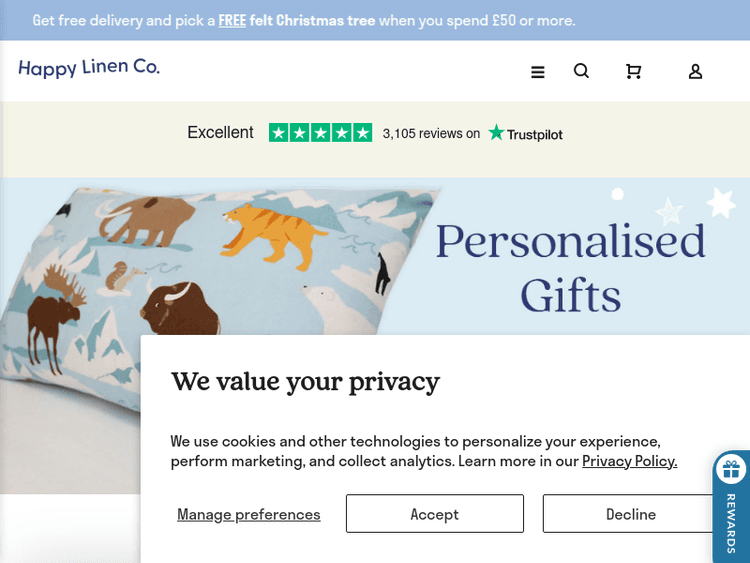This screenshot has height=563, width=750.
Task: Click the Trustpilot logo
Action: [x=525, y=134]
